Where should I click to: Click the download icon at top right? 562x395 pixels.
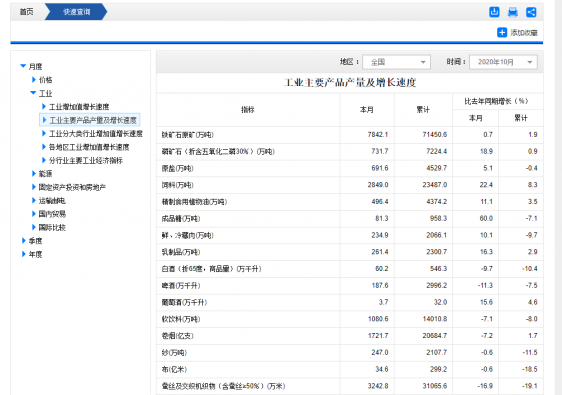click(494, 12)
